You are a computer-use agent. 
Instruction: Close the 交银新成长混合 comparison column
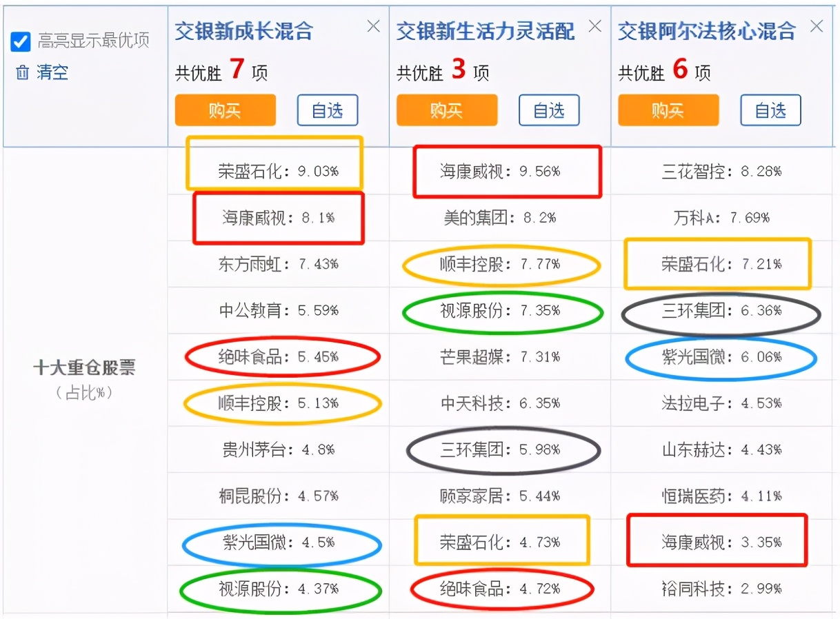click(x=373, y=26)
